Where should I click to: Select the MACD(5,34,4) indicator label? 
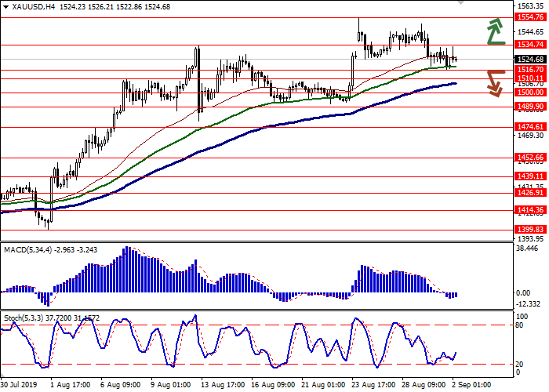30,249
